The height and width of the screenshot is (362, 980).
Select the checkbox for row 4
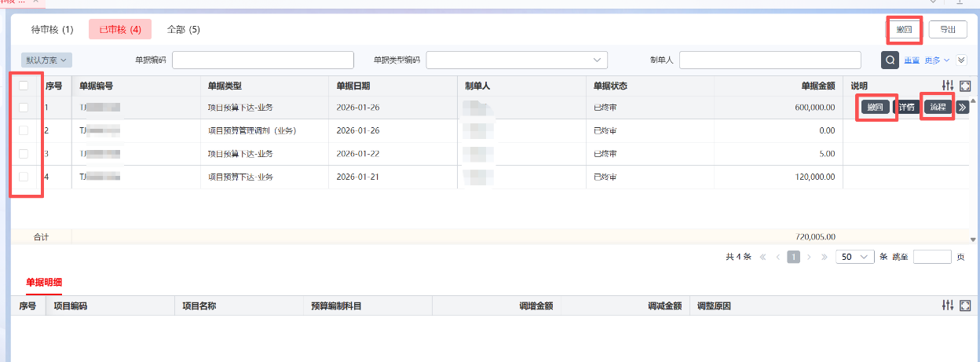[x=24, y=177]
